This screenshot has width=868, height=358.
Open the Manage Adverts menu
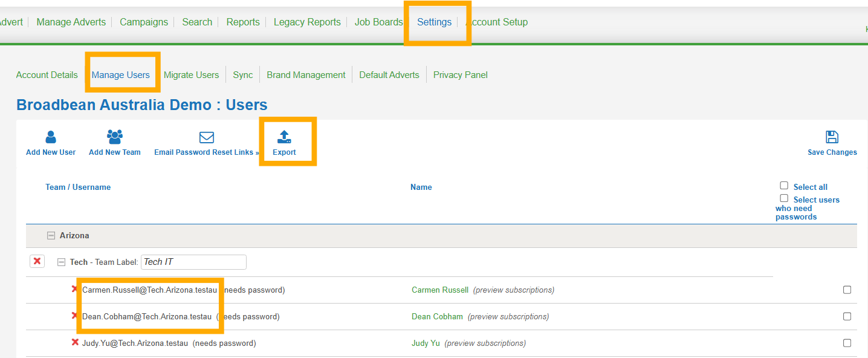pyautogui.click(x=71, y=22)
